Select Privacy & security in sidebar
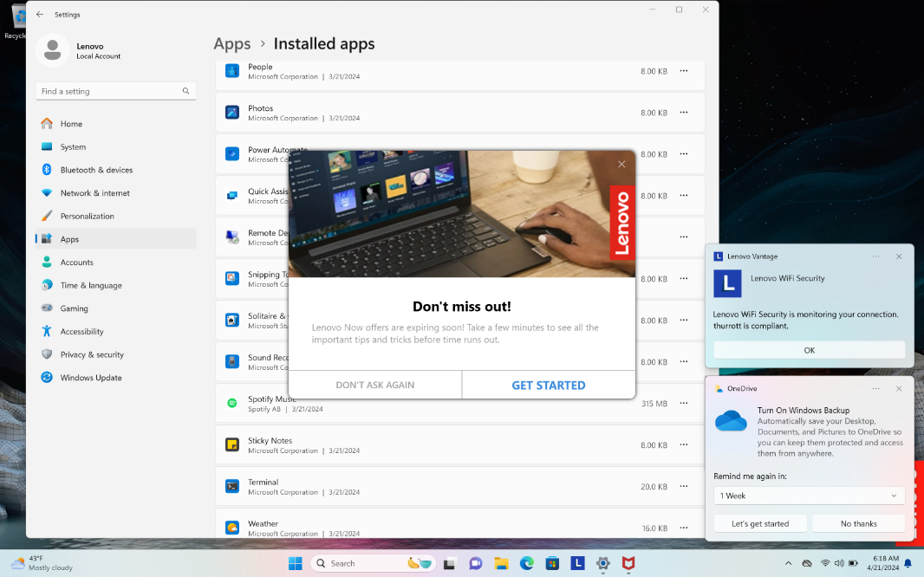 click(92, 354)
